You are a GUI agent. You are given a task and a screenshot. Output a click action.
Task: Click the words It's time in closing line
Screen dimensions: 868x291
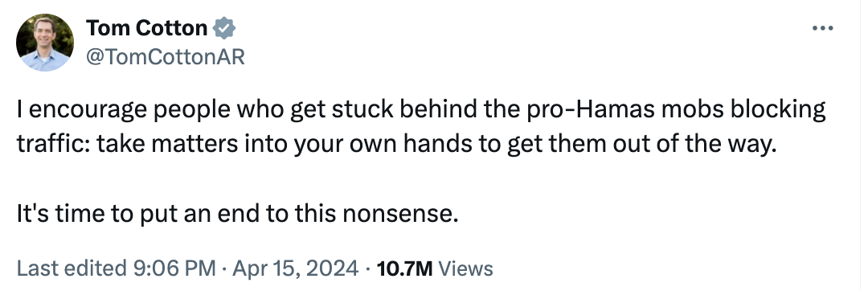pos(61,213)
